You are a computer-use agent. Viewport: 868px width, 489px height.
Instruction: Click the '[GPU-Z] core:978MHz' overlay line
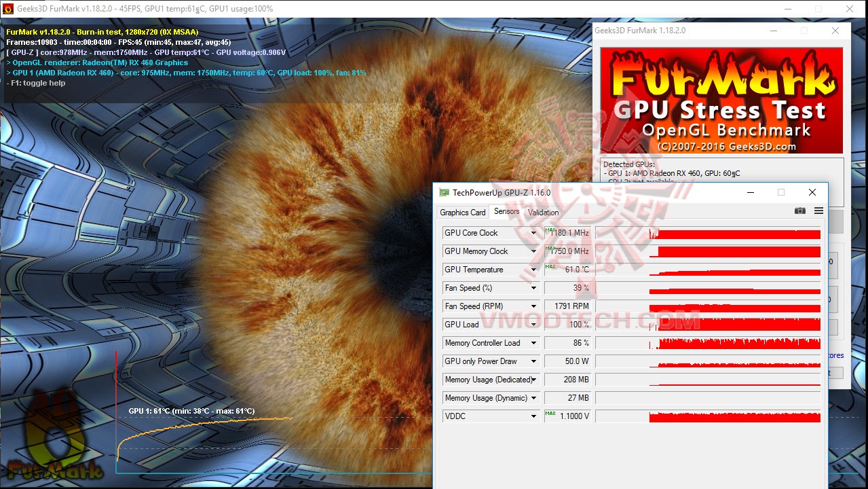tap(146, 52)
